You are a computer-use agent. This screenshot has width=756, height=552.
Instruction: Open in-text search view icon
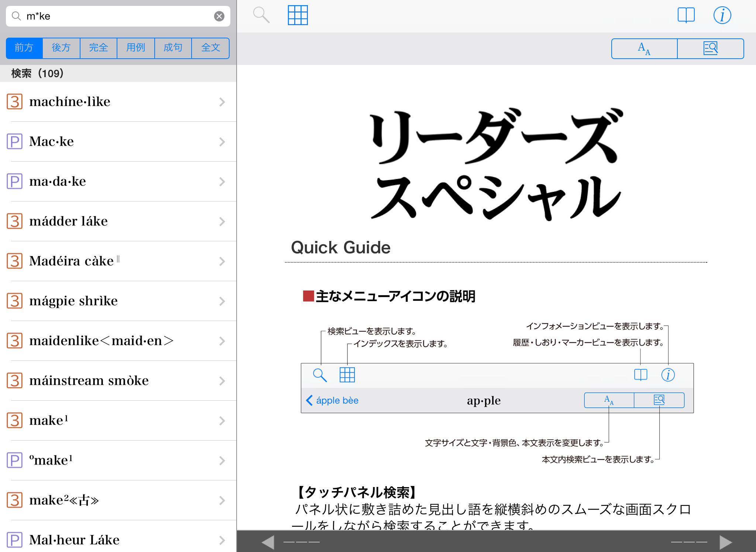pyautogui.click(x=710, y=49)
